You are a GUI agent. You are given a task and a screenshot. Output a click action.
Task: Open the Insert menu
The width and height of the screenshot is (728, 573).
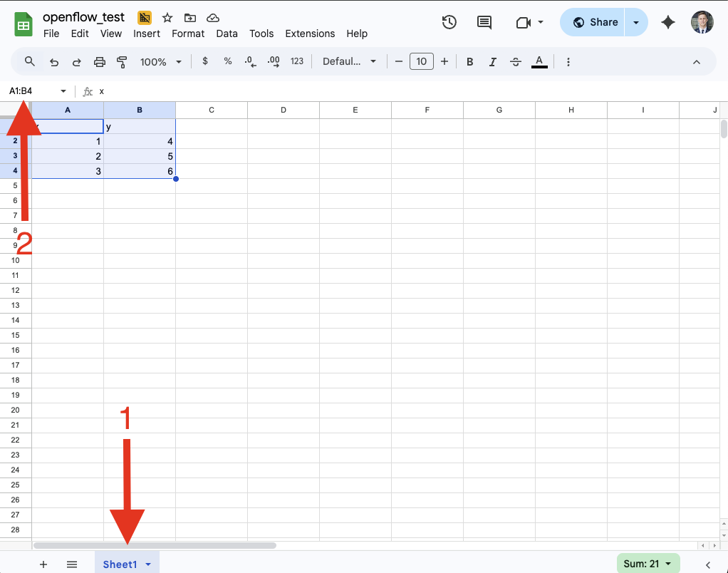pyautogui.click(x=147, y=33)
